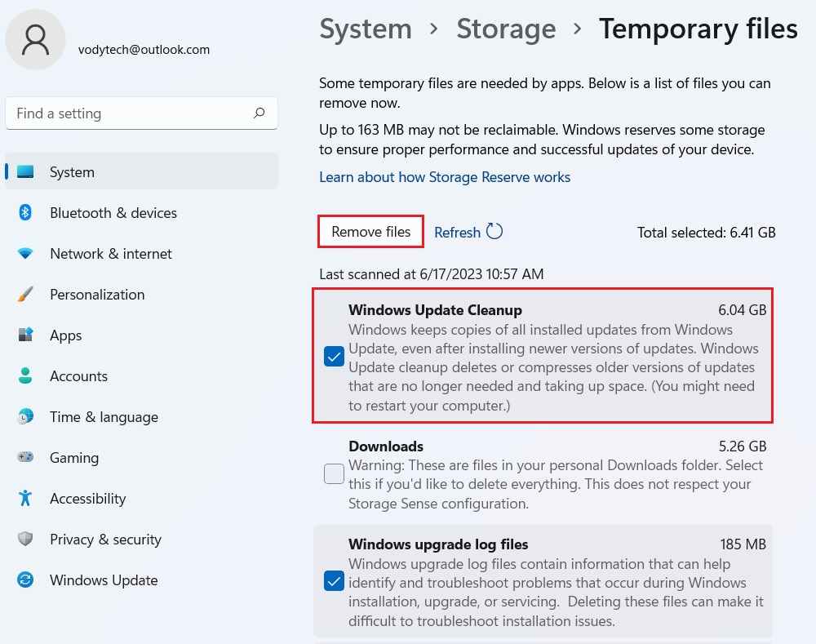Select the Apps icon in sidebar
Viewport: 816px width, 644px height.
click(25, 335)
